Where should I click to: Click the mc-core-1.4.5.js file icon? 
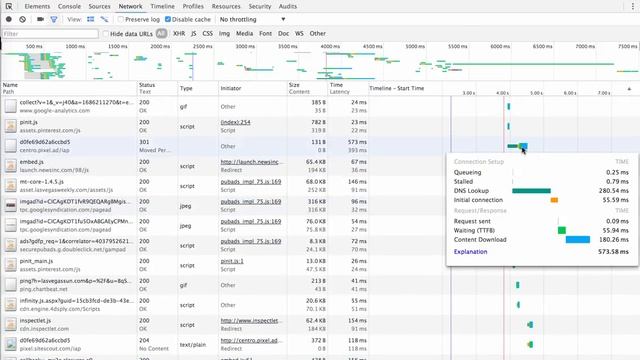(x=11, y=186)
